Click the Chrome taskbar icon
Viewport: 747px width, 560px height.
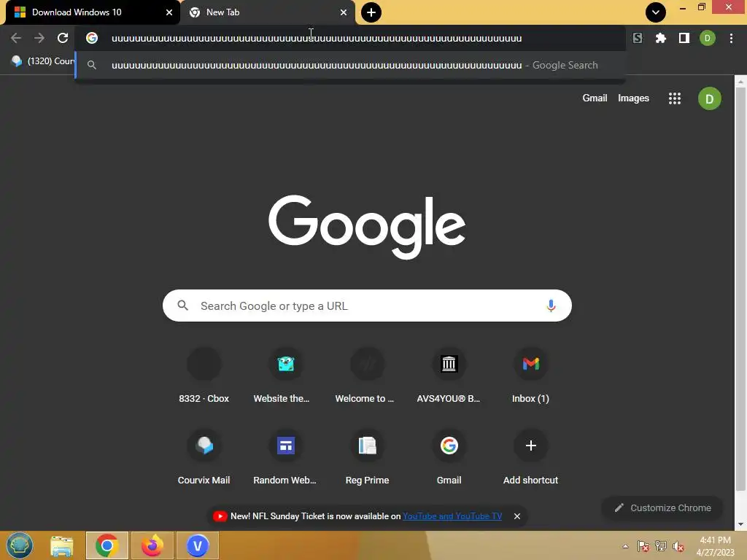(107, 545)
